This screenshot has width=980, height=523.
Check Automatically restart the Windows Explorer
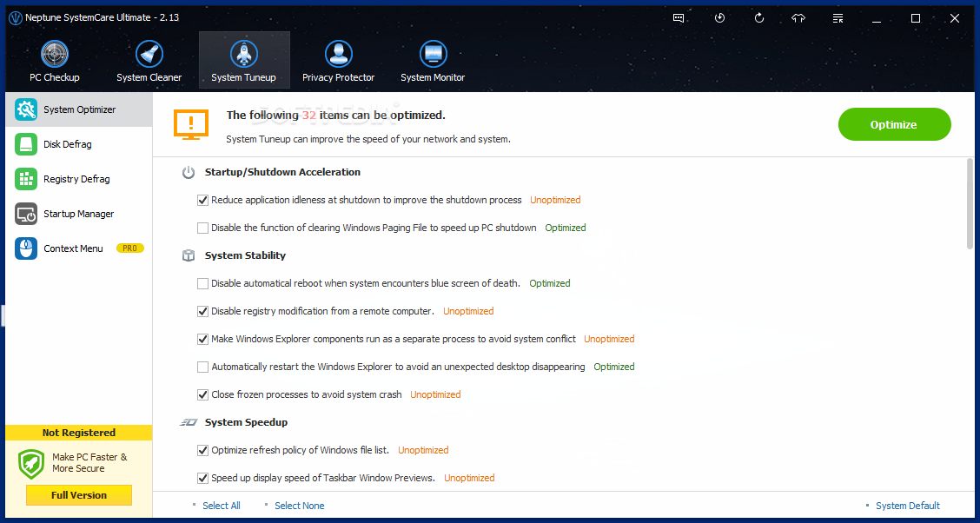click(202, 367)
